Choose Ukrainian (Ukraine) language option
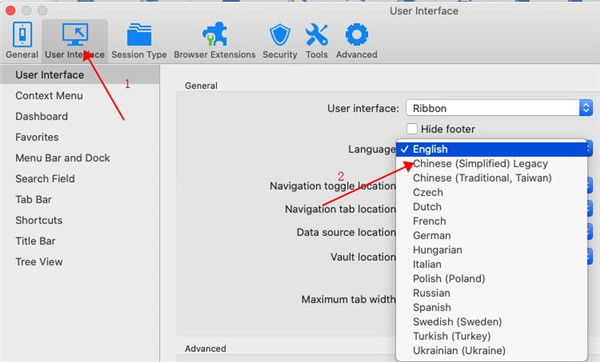The image size is (600, 362). [492, 351]
